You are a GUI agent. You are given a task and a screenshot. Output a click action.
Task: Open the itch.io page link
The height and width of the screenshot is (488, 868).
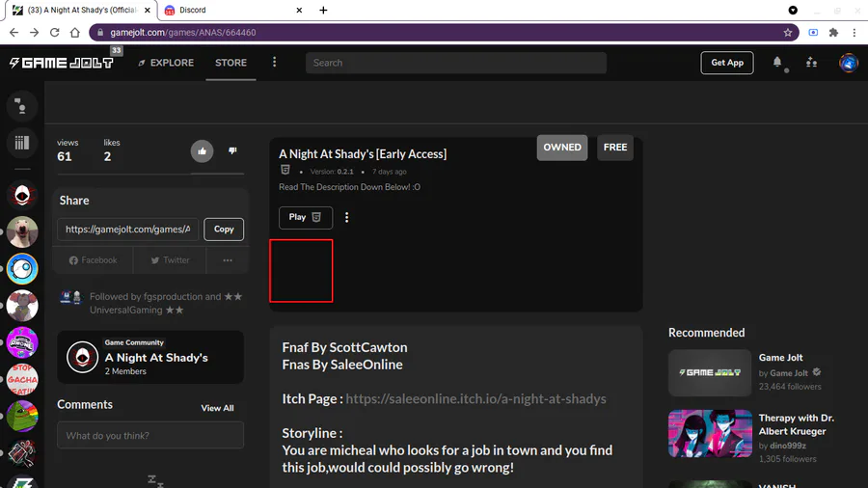tap(475, 399)
